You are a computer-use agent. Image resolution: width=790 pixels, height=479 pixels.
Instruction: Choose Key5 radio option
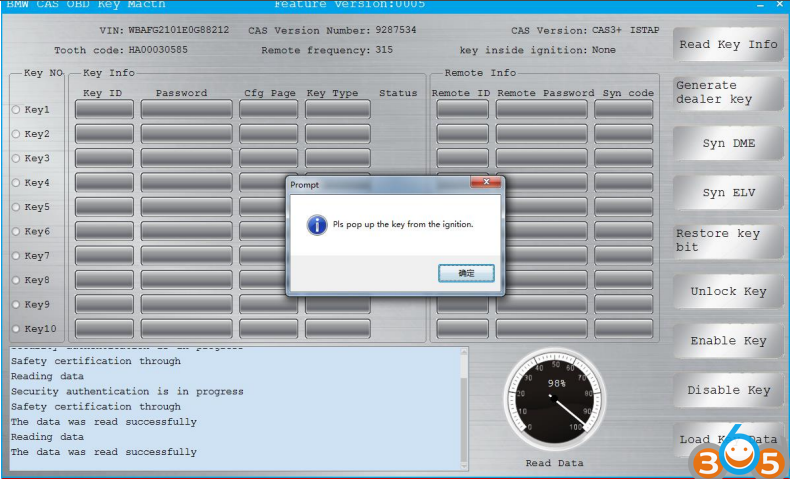16,207
